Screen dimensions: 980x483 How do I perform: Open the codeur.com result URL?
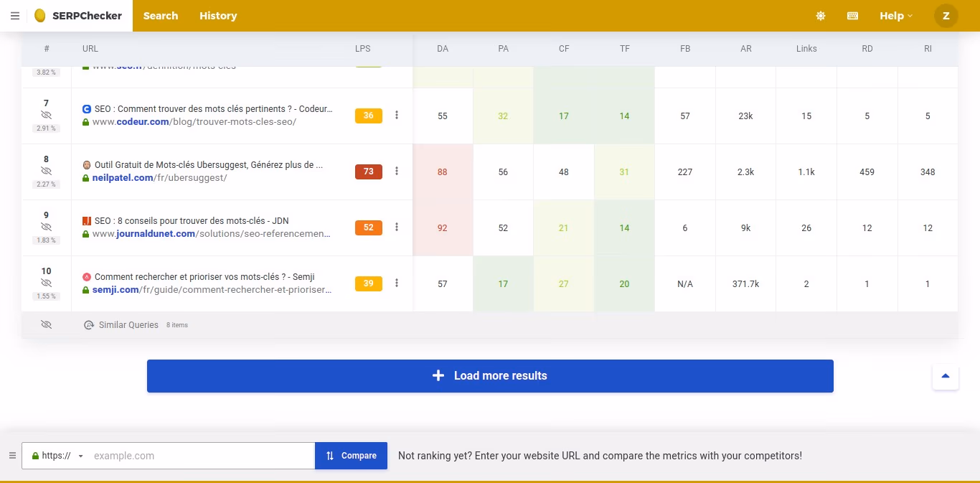[194, 122]
